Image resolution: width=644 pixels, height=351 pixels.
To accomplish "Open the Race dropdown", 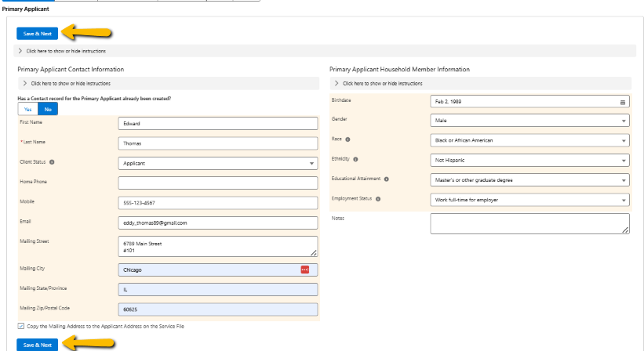I will click(529, 140).
